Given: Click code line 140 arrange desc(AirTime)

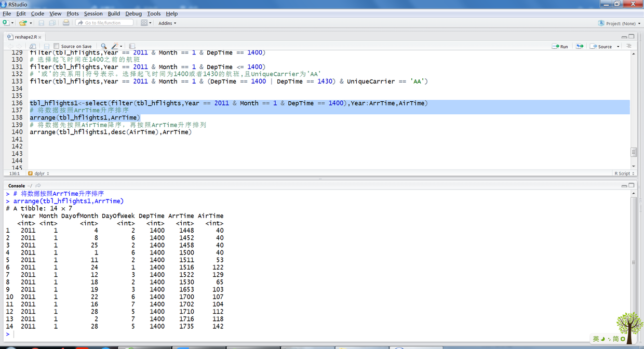Looking at the screenshot, I should pyautogui.click(x=110, y=132).
